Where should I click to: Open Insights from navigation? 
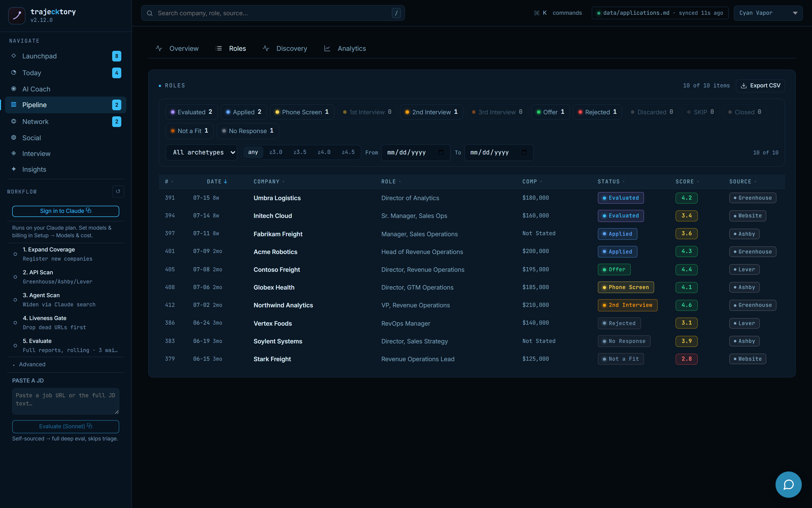coord(66,169)
